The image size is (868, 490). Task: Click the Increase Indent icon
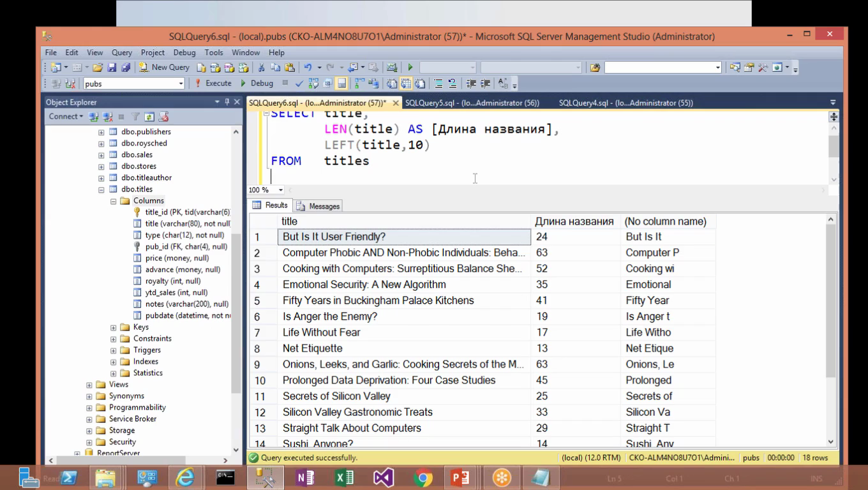[x=485, y=84]
